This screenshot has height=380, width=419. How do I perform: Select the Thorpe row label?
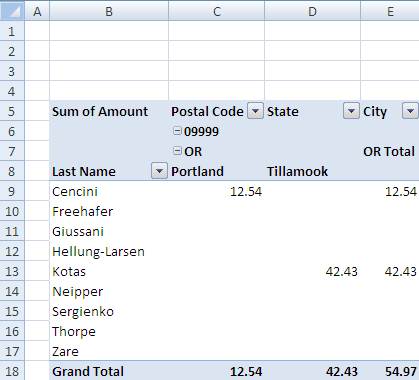[x=109, y=331]
